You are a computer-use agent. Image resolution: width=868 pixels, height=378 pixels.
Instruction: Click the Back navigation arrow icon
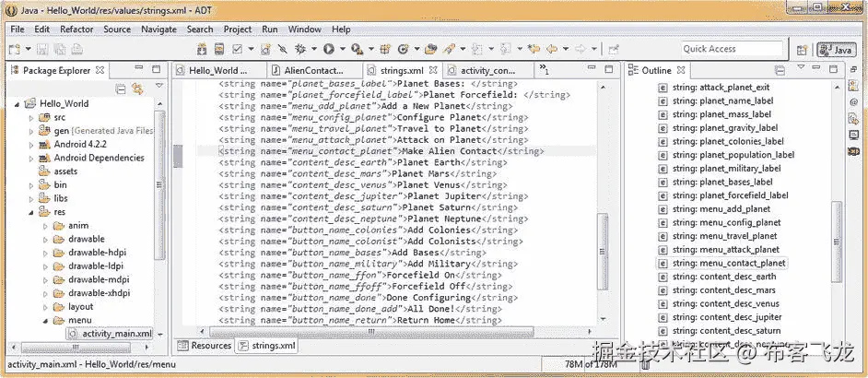point(551,50)
